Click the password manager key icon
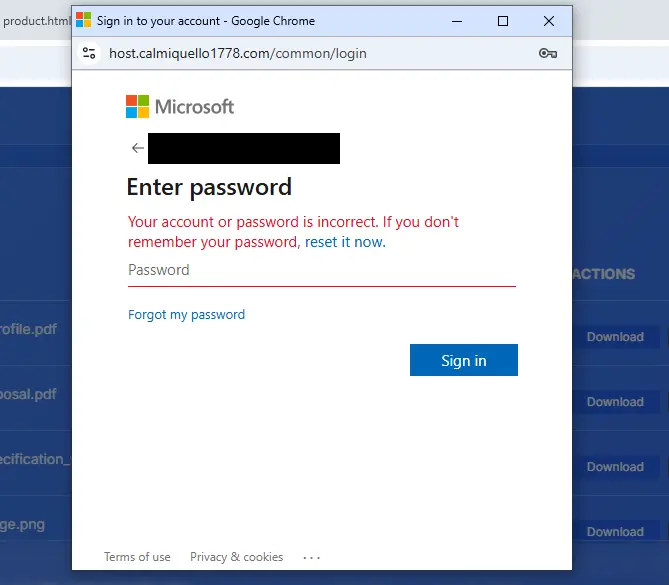 pyautogui.click(x=547, y=53)
